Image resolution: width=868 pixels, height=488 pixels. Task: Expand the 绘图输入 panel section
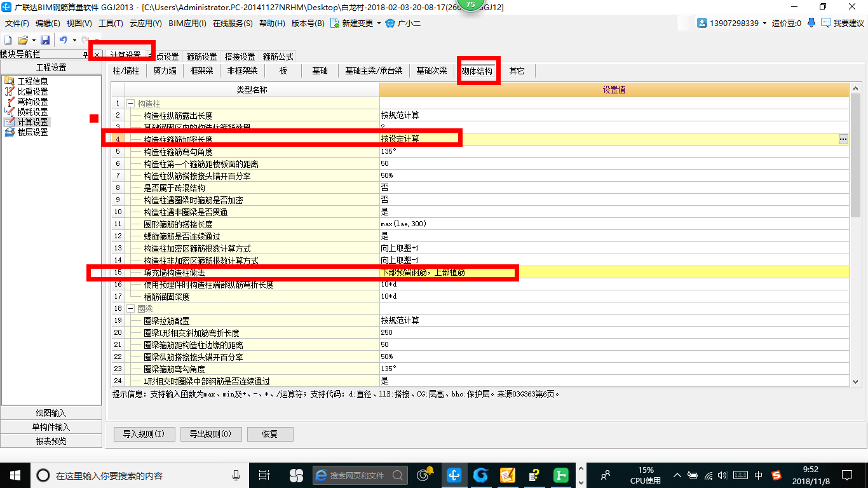point(51,413)
